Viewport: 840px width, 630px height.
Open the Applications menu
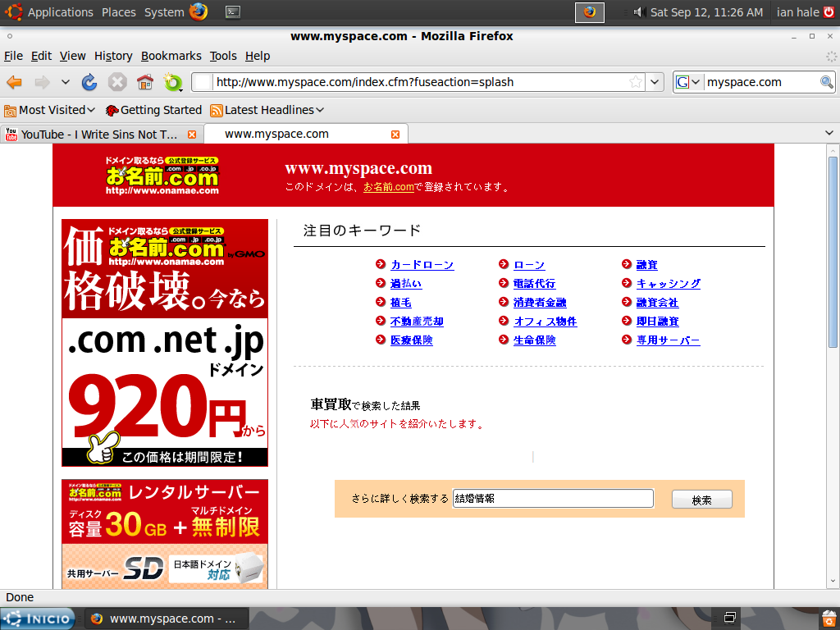click(x=61, y=12)
